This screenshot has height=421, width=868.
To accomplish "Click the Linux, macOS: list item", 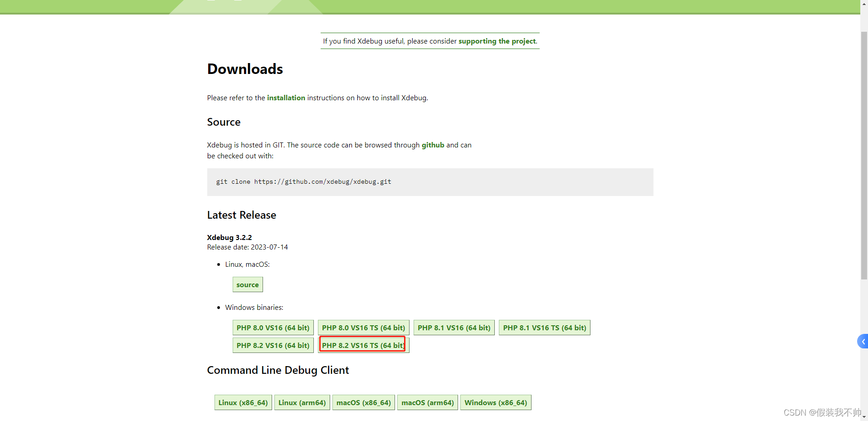I will point(248,264).
